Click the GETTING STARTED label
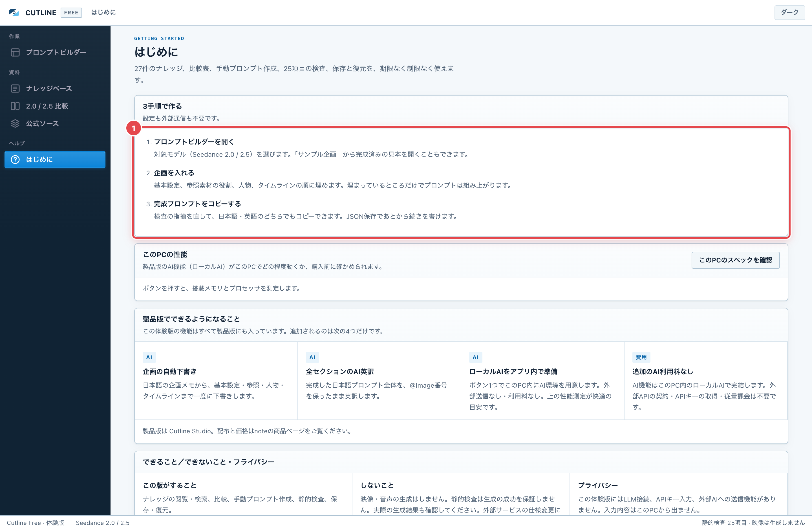This screenshot has width=812, height=530. click(x=159, y=39)
